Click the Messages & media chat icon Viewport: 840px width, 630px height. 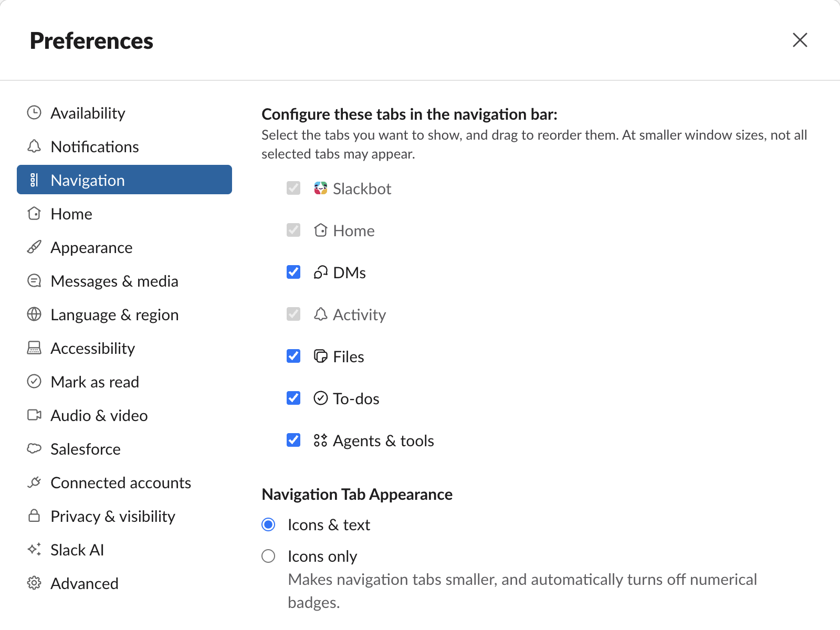point(34,281)
